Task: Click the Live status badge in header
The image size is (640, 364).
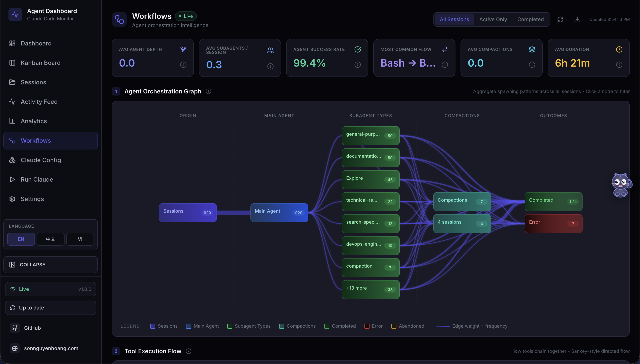Action: click(186, 16)
